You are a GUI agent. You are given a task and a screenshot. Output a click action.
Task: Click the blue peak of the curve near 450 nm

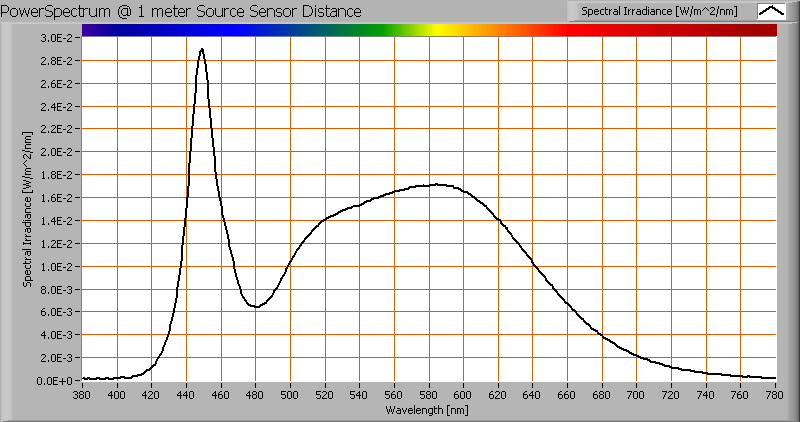pyautogui.click(x=202, y=49)
